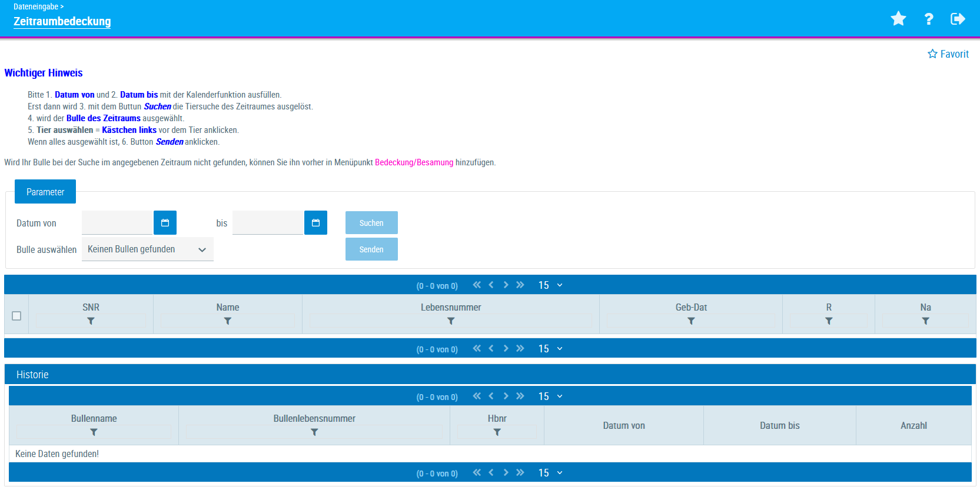Open help via question mark icon
Viewport: 980px width, 490px height.
tap(929, 19)
